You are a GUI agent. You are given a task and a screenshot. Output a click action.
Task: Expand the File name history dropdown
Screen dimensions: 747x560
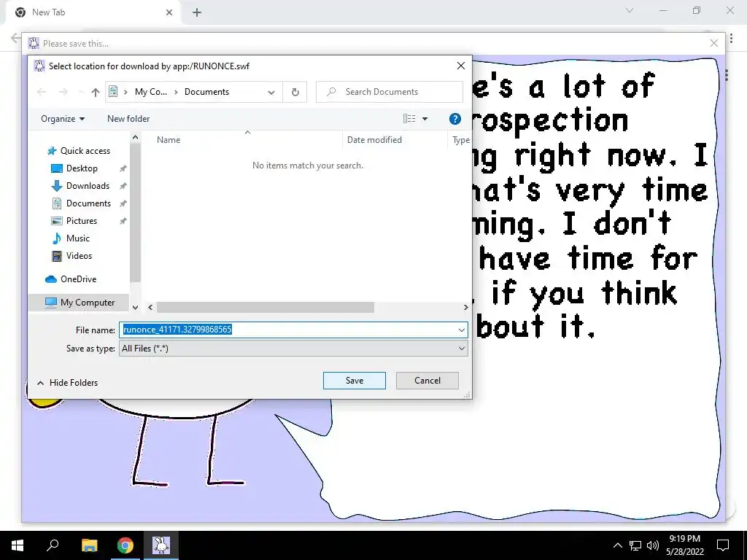click(461, 330)
